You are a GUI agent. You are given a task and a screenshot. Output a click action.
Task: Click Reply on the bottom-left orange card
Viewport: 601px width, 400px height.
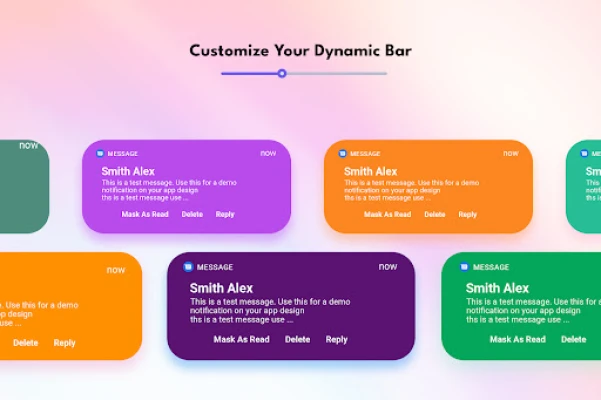point(64,343)
